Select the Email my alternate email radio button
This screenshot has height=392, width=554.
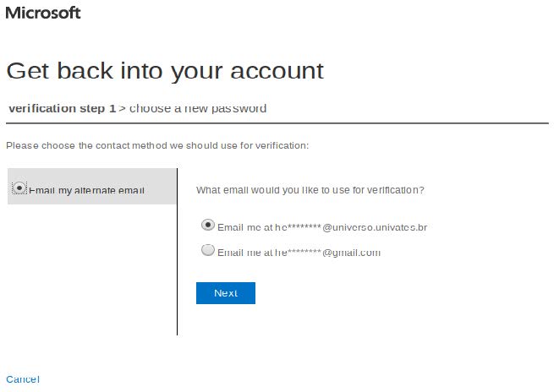[x=20, y=189]
